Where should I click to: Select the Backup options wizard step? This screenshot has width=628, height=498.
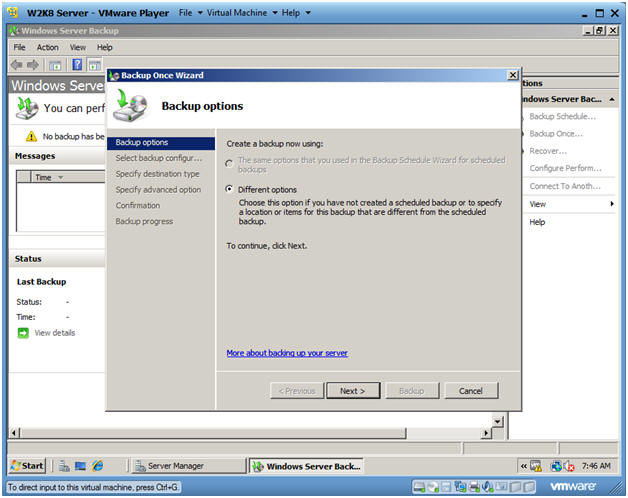click(x=161, y=143)
